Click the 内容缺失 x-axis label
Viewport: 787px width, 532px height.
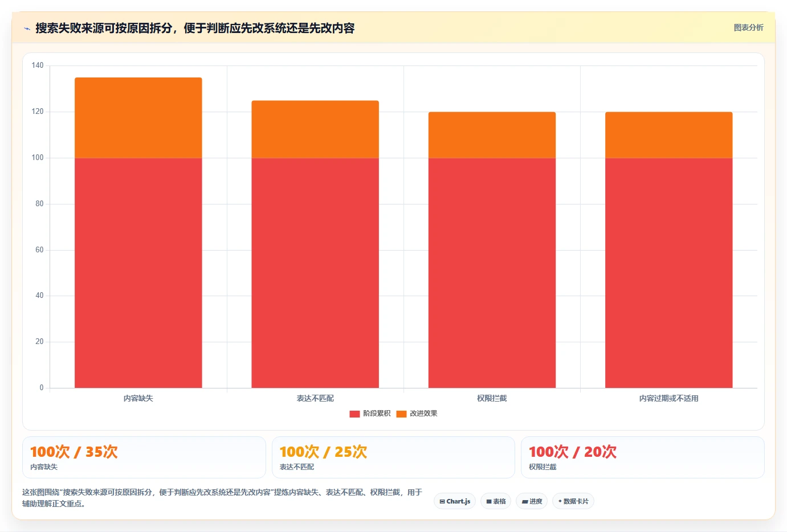(x=138, y=398)
